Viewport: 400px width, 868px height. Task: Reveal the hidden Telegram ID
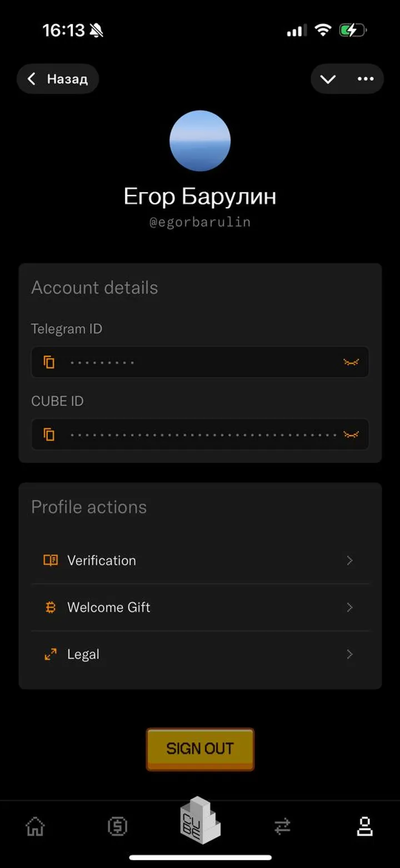(351, 362)
